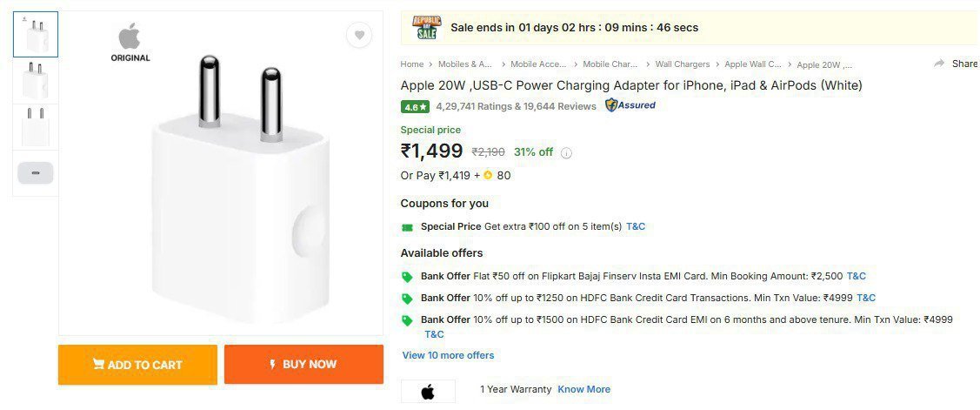Open Wall Chargers breadcrumb category
980x410 pixels.
pyautogui.click(x=682, y=64)
